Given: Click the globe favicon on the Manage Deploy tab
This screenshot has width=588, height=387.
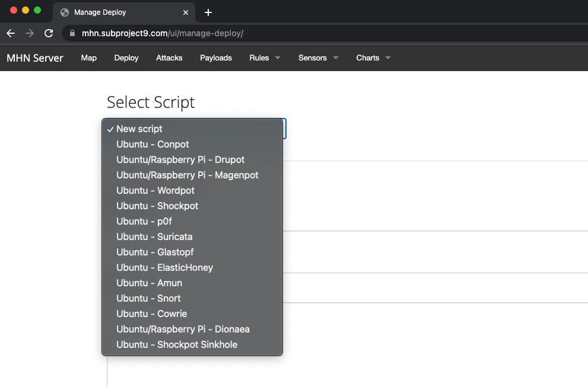Looking at the screenshot, I should pos(65,12).
